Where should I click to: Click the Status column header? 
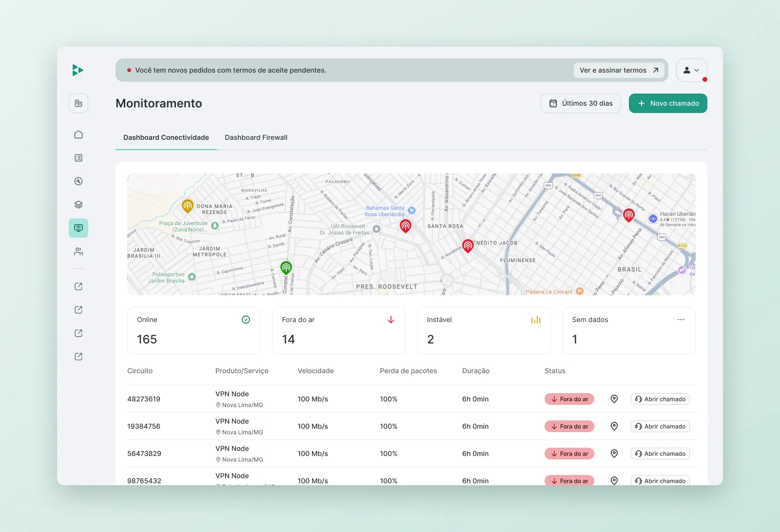[x=555, y=371]
